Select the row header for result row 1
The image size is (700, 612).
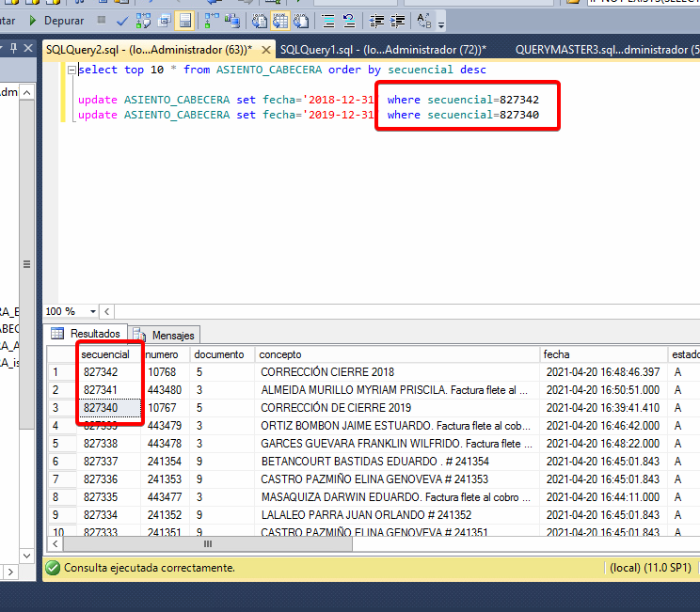point(62,372)
